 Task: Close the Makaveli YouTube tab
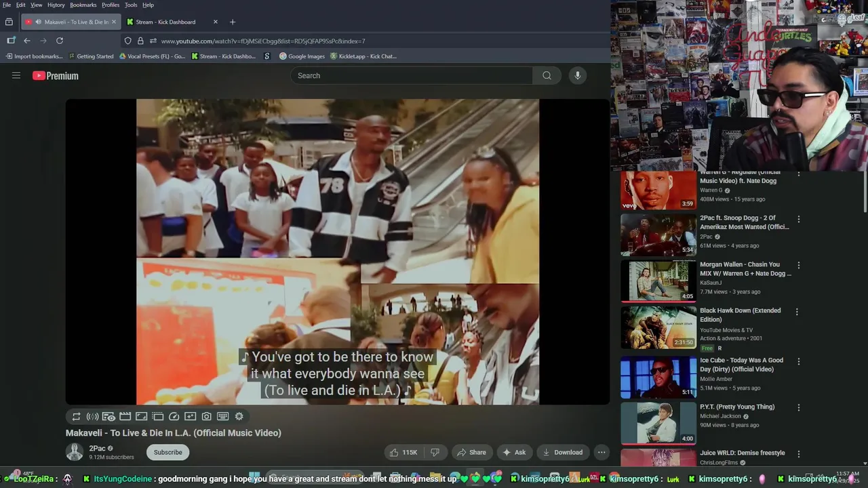(x=113, y=22)
